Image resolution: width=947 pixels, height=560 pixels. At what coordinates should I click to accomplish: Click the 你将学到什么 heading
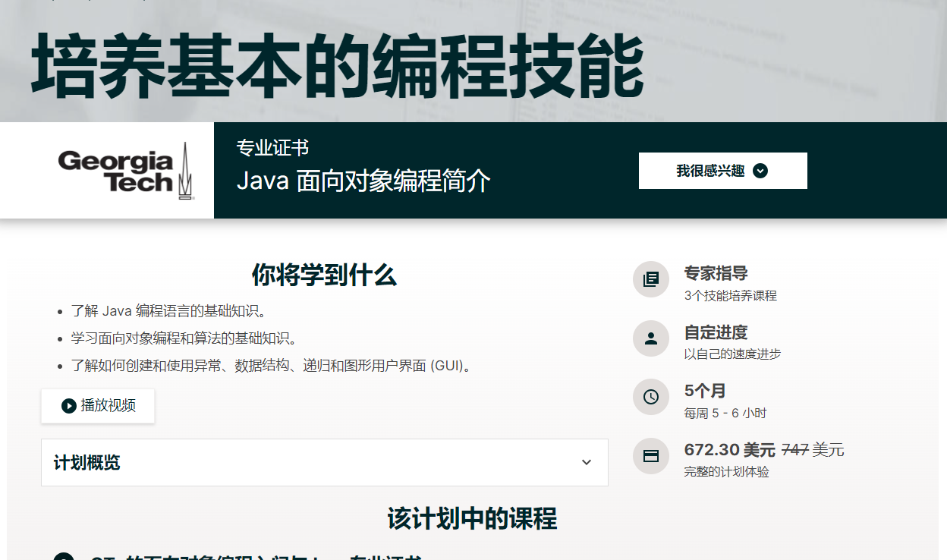(x=324, y=275)
